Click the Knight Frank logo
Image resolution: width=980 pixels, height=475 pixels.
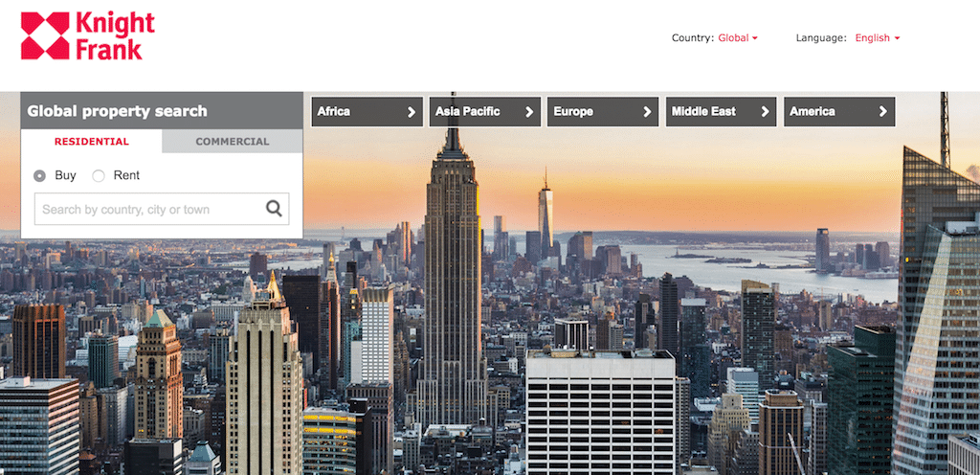point(87,36)
